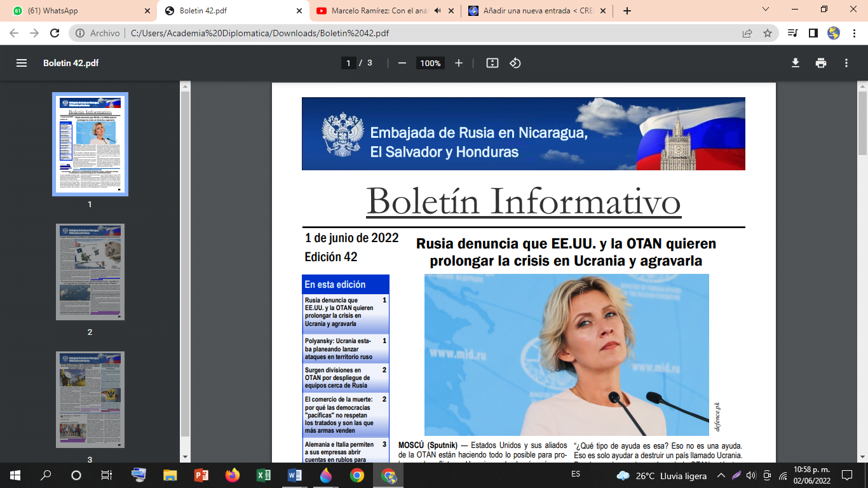Click the 'Boletín Informativo' title
Screen dimensions: 868x488
524,201
